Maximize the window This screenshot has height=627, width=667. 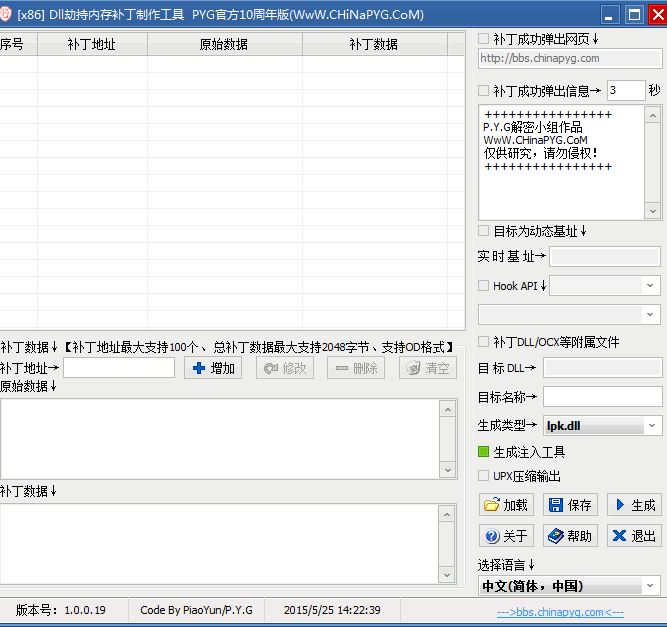634,15
